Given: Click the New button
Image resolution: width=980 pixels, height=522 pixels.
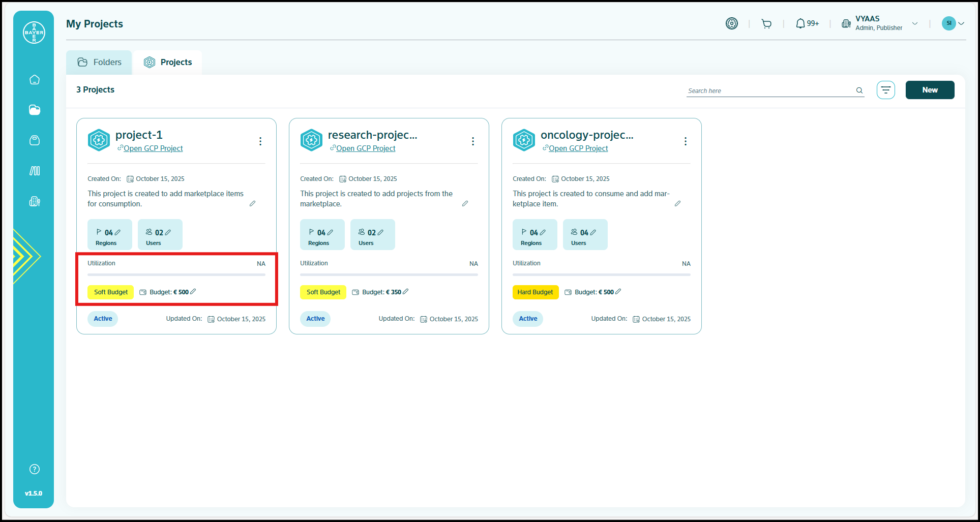Looking at the screenshot, I should tap(930, 90).
